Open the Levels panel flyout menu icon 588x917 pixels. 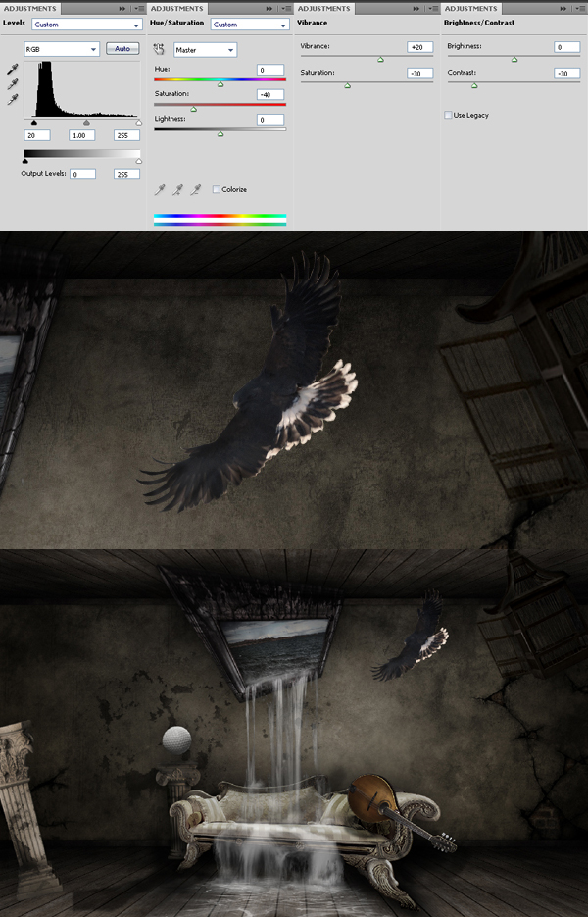pyautogui.click(x=138, y=8)
